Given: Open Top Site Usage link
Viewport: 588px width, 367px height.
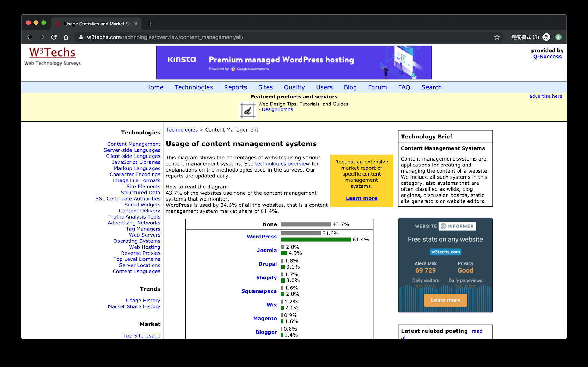Looking at the screenshot, I should pyautogui.click(x=141, y=336).
